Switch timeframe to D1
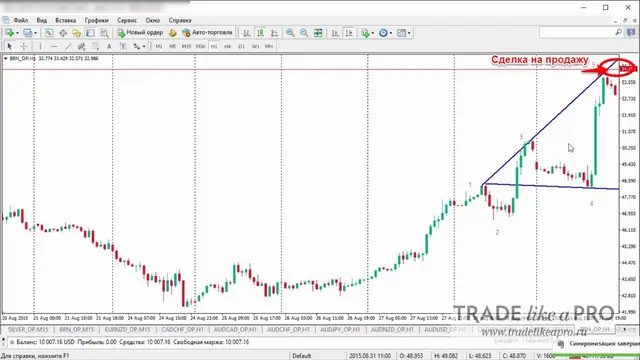The image size is (640, 360). click(242, 46)
